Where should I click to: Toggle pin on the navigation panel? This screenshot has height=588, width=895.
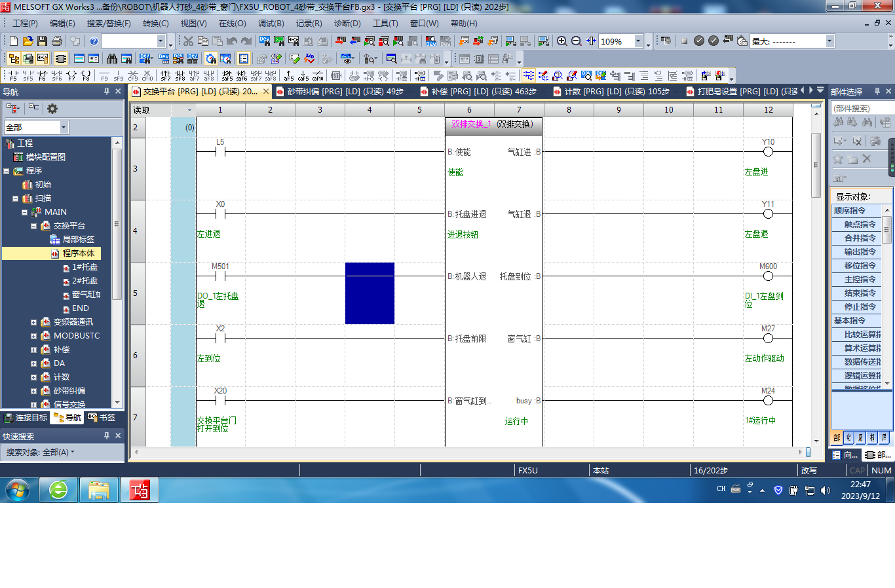click(107, 92)
